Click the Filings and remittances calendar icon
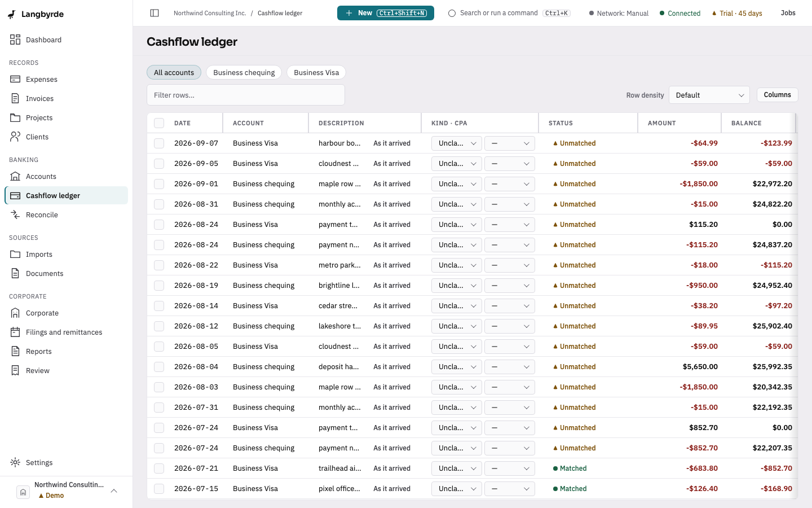The image size is (812, 508). tap(15, 332)
